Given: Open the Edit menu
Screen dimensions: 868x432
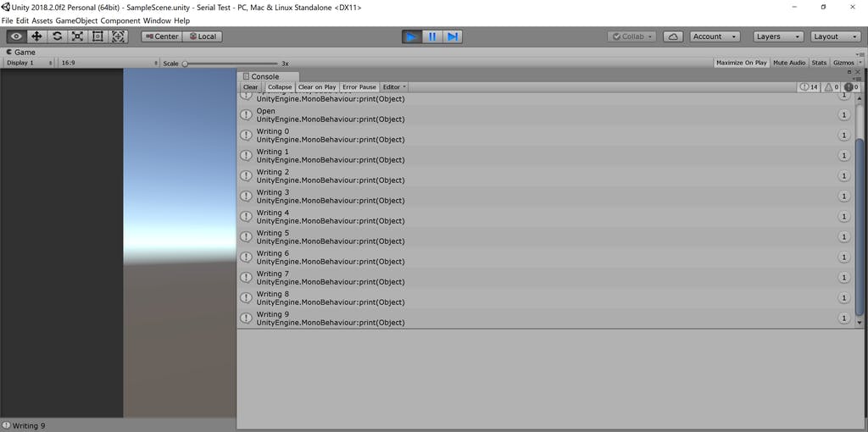Looking at the screenshot, I should (23, 20).
